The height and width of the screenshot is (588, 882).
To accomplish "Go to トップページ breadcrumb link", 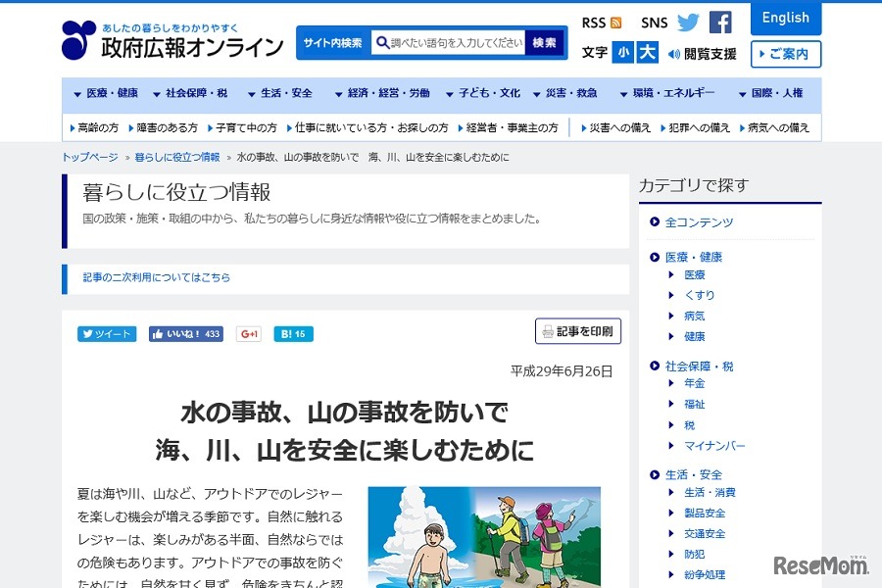I will [90, 157].
